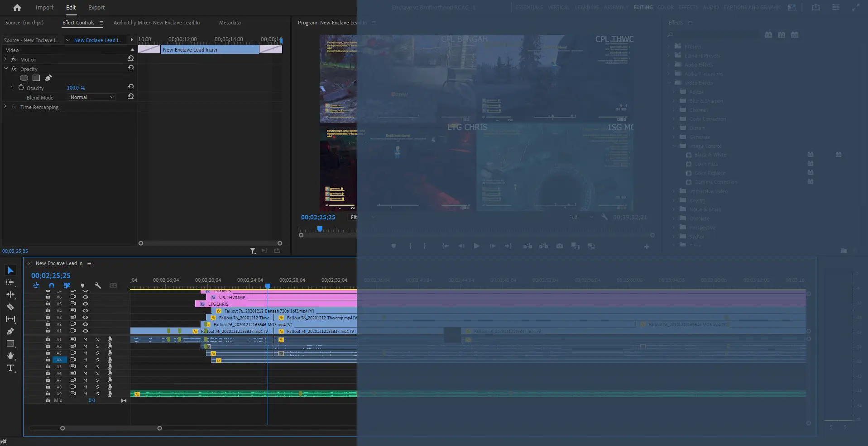Toggle insert sequences as nests icon

click(36, 285)
